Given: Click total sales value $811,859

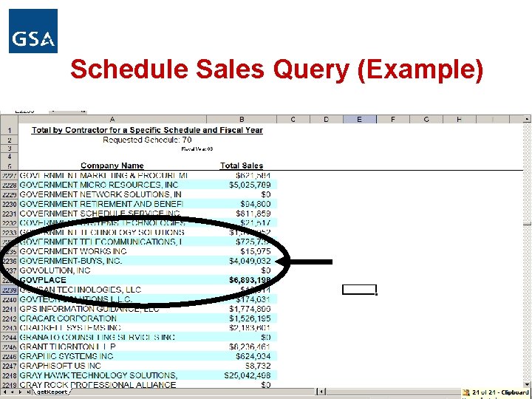Looking at the screenshot, I should (253, 214).
